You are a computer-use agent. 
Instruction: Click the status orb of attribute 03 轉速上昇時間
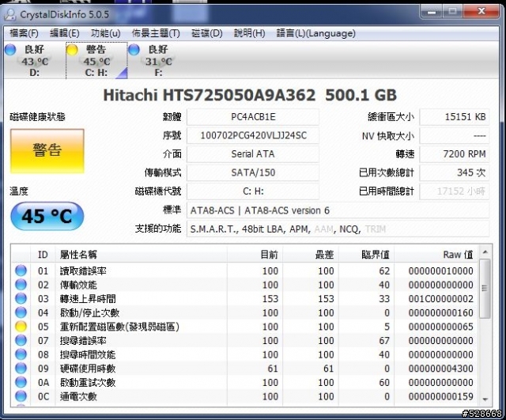[x=21, y=299]
